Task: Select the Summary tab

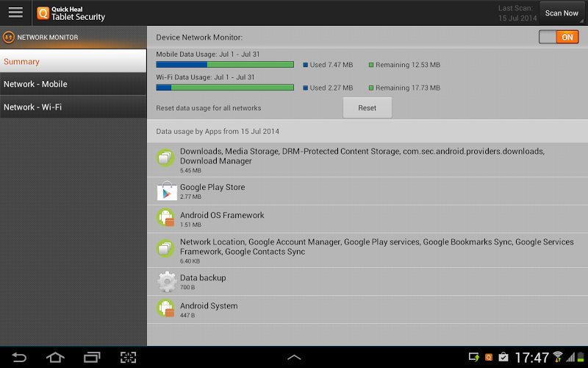Action: (73, 61)
